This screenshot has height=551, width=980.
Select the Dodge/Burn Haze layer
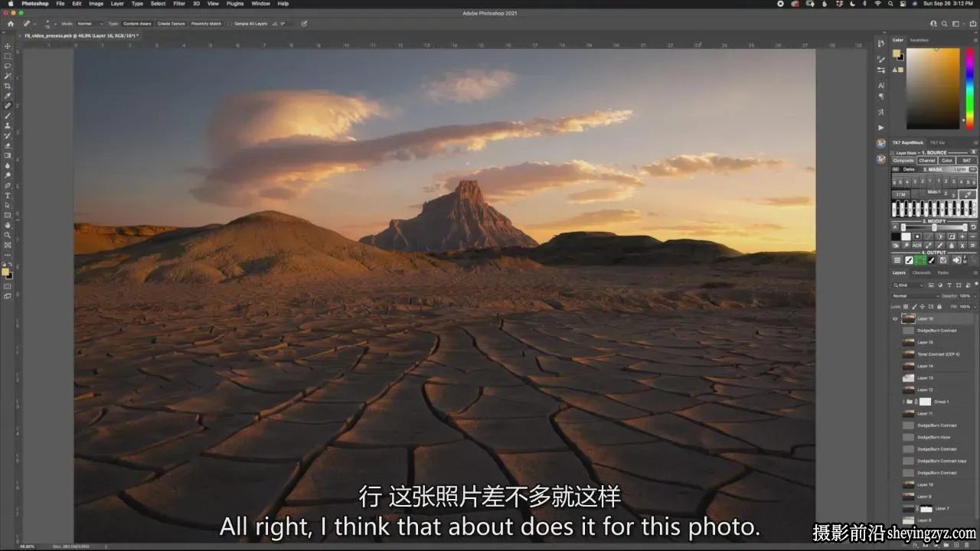click(934, 437)
